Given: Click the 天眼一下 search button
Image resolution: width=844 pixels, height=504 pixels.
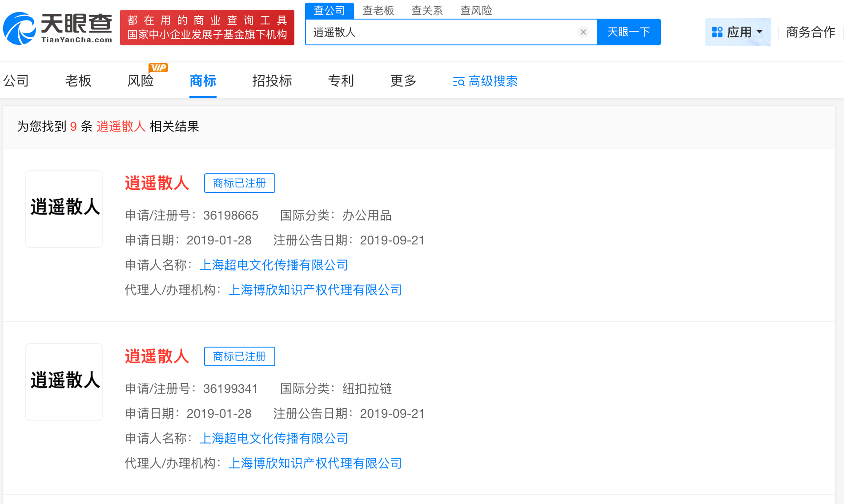Looking at the screenshot, I should pyautogui.click(x=628, y=32).
